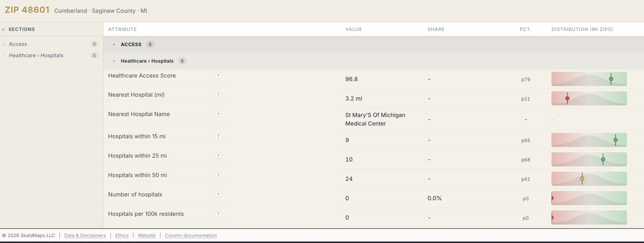
Task: Click the DISTRIBUTION (MI ZIPS) column header
Action: 582,29
